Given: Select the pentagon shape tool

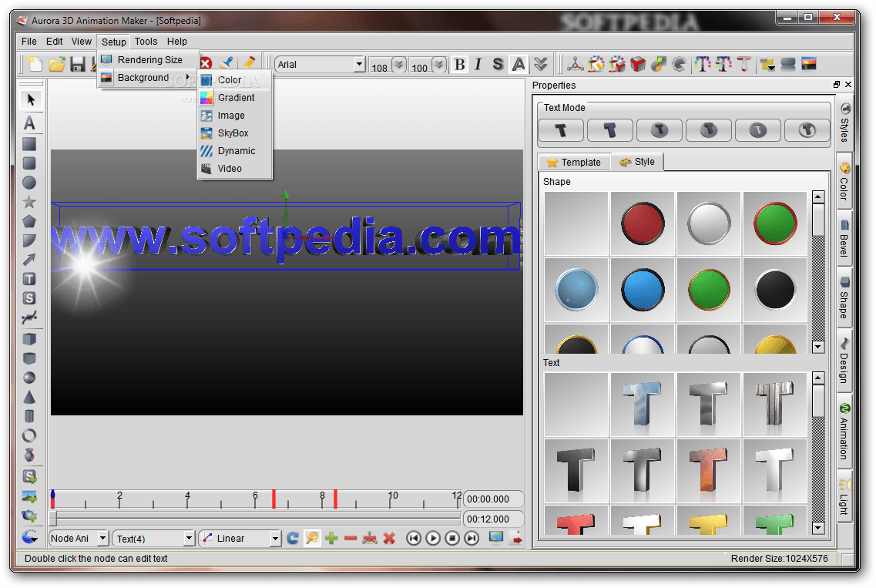Looking at the screenshot, I should [29, 221].
